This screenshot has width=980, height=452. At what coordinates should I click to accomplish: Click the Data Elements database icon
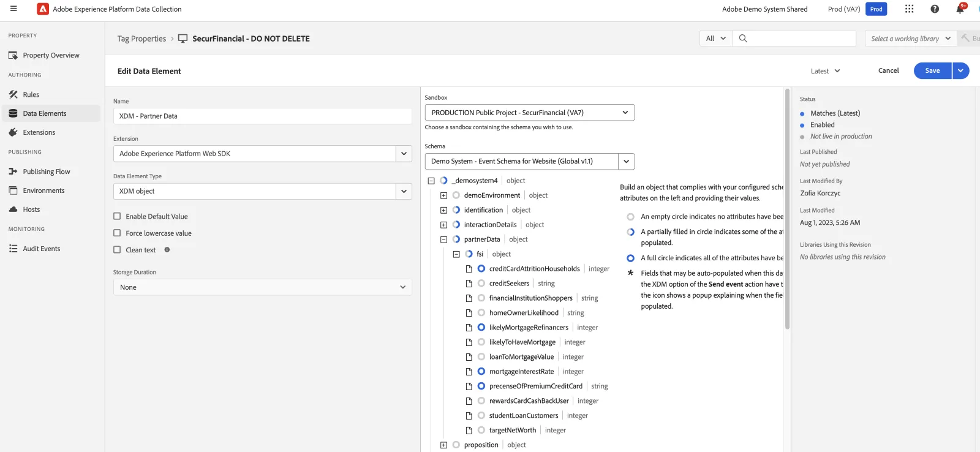[13, 113]
